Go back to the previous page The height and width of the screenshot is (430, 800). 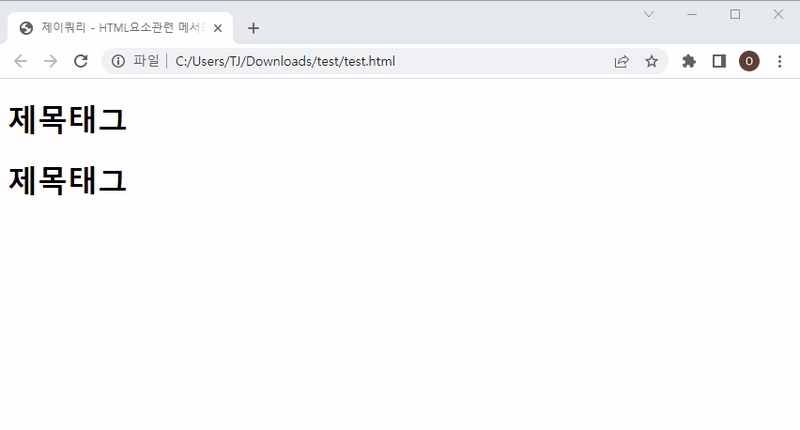point(20,61)
